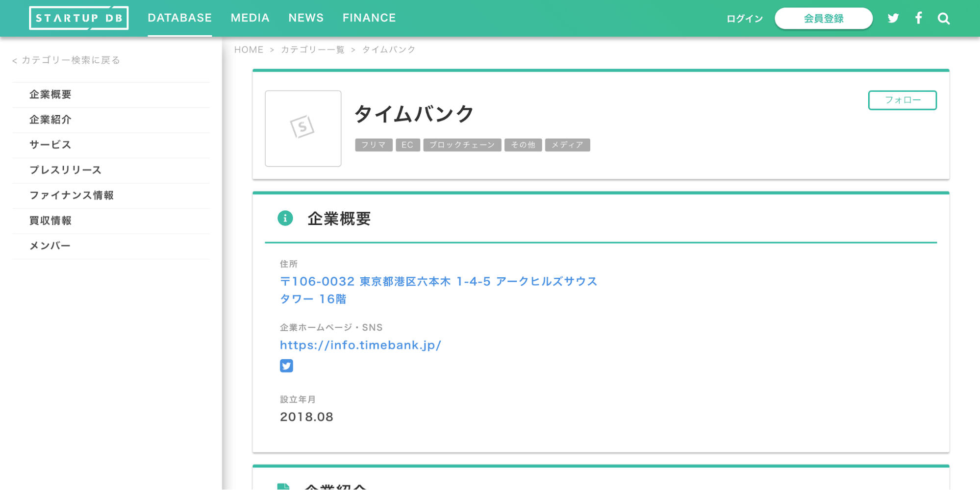This screenshot has width=980, height=490.
Task: Switch to the DATABASE tab
Action: tap(180, 18)
